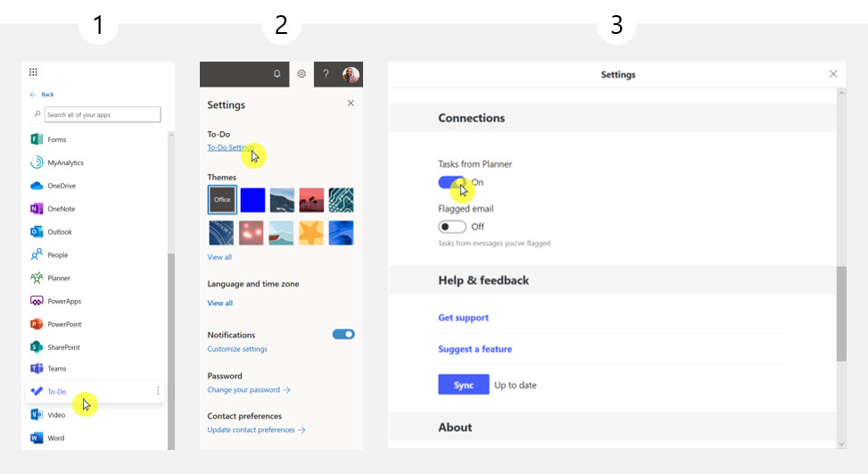Launch the Teams app icon
868x474 pixels.
(x=37, y=369)
